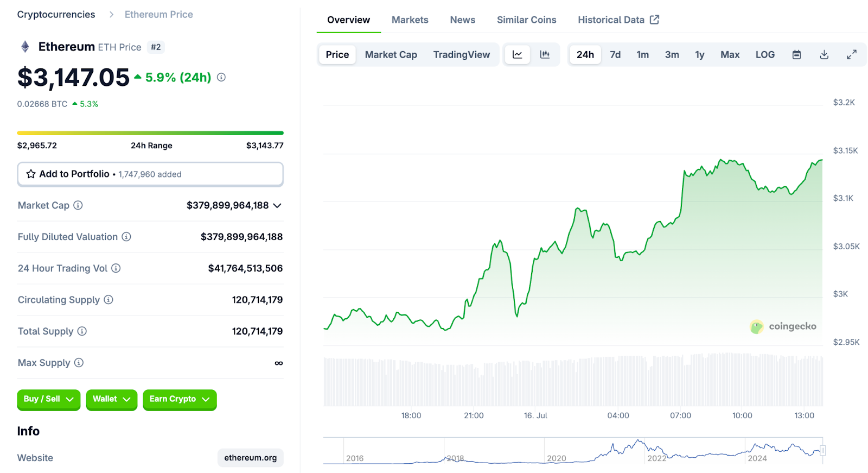The image size is (868, 473).
Task: Select the Market Cap chart mode
Action: [x=391, y=54]
